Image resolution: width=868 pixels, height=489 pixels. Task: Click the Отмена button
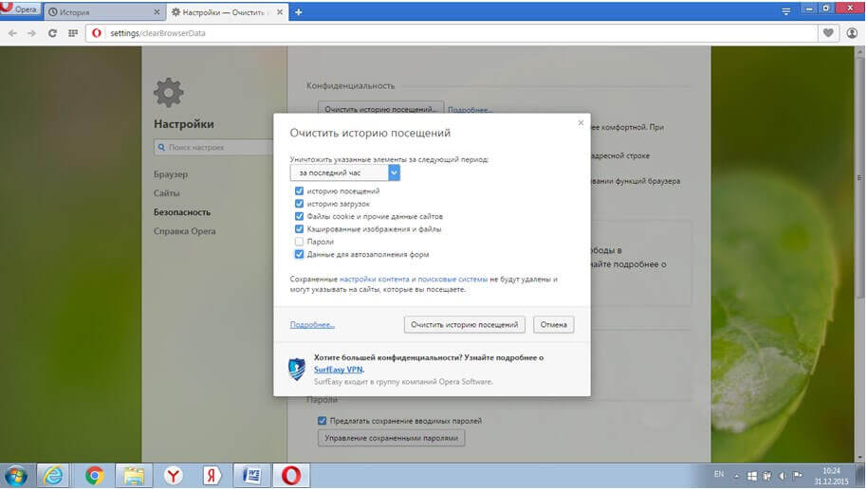click(553, 325)
